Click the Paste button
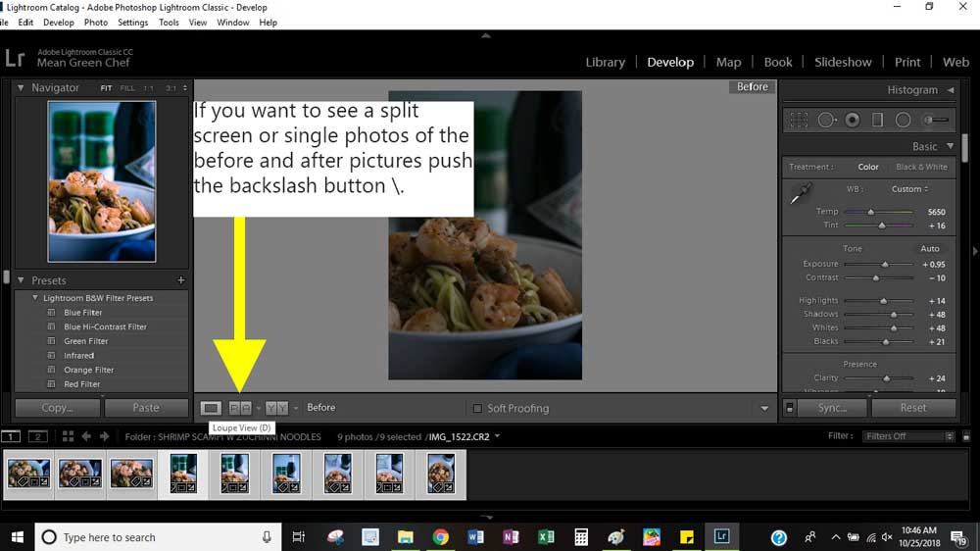This screenshot has width=980, height=551. (146, 408)
